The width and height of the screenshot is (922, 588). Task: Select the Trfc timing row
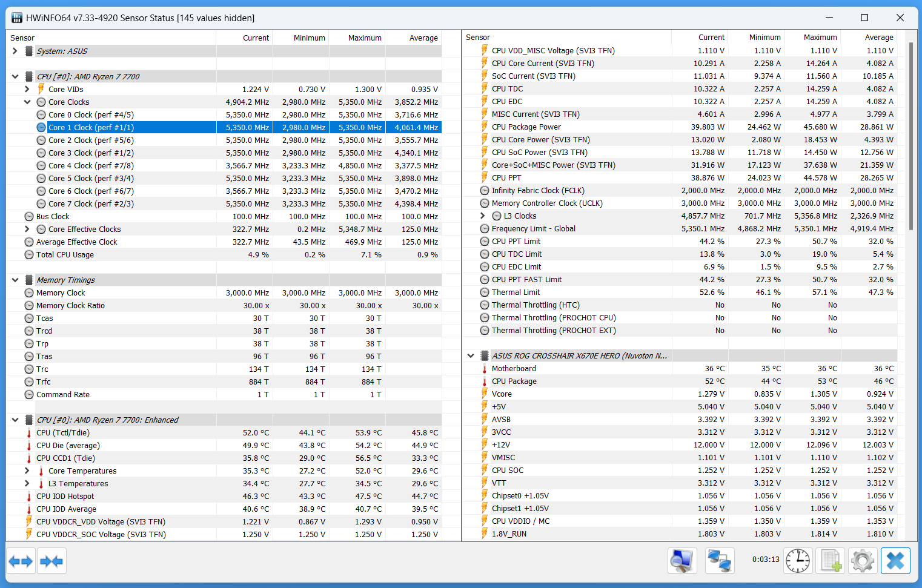tap(224, 382)
